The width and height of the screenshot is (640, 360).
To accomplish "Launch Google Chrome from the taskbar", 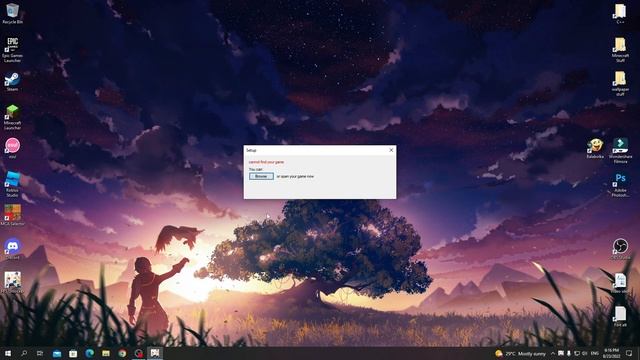I will [122, 353].
